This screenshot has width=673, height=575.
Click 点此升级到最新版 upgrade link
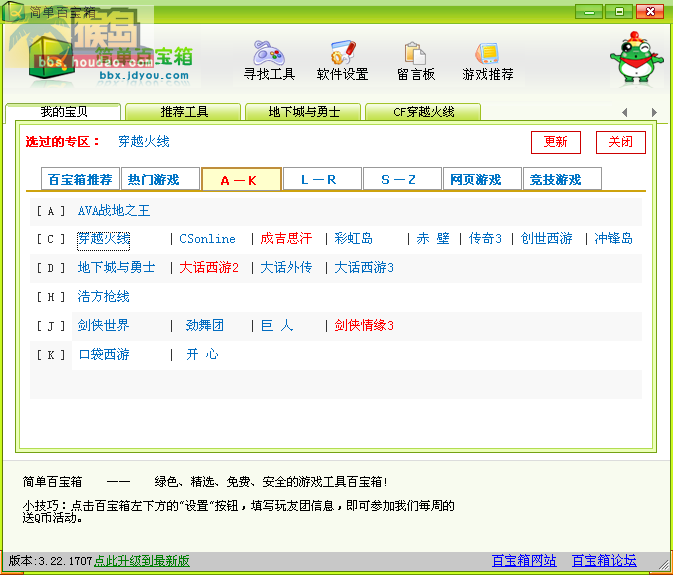coord(142,561)
